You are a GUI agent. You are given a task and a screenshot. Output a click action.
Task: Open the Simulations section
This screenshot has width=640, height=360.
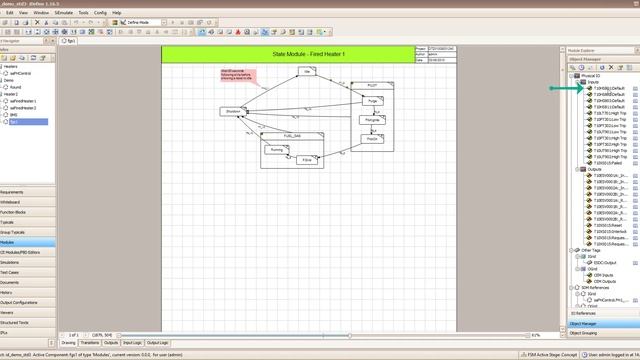[28, 262]
